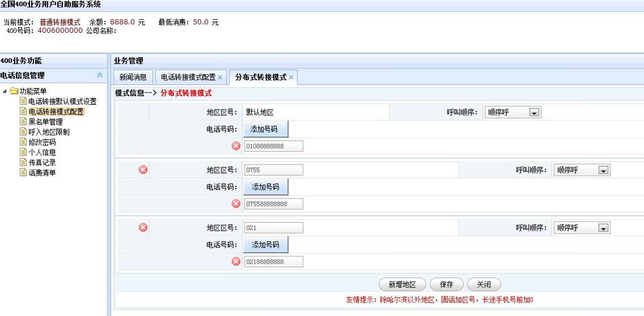Open 呼叫顺序 dropdown for default region

(533, 112)
